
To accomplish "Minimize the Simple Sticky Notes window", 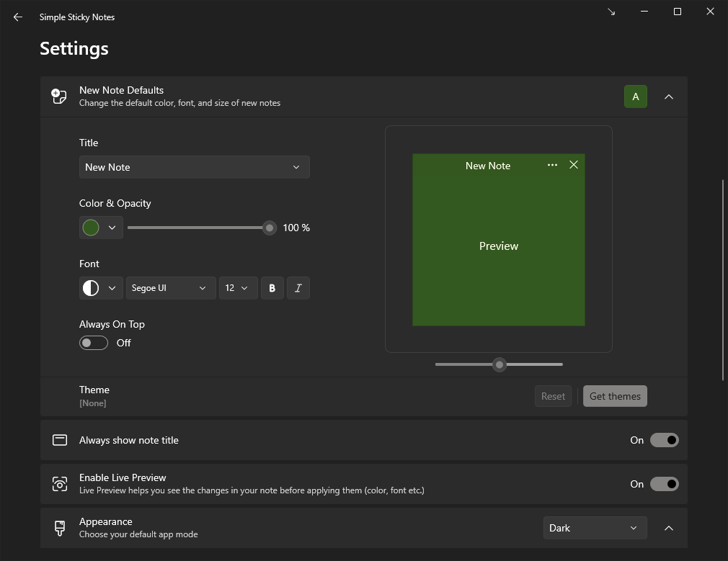I will pyautogui.click(x=644, y=12).
